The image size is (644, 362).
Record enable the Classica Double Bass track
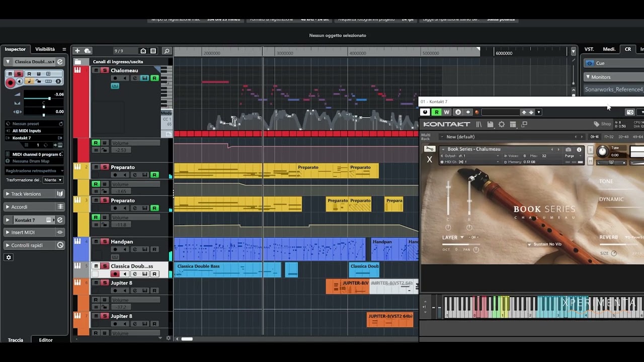(x=115, y=274)
